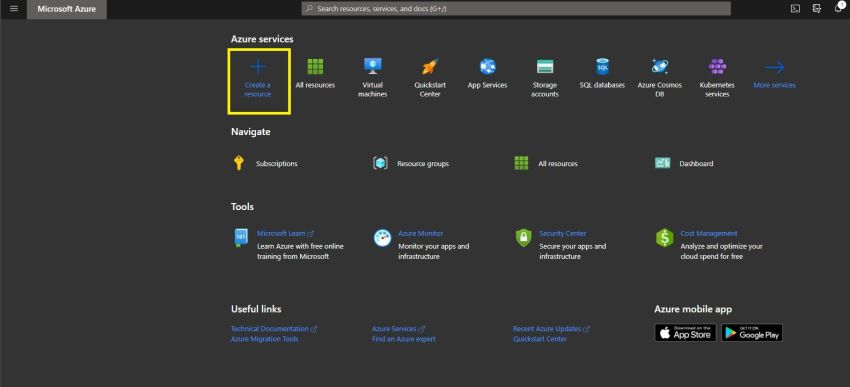This screenshot has width=850, height=387.
Task: Open the Find an Azure expert link
Action: (x=403, y=339)
